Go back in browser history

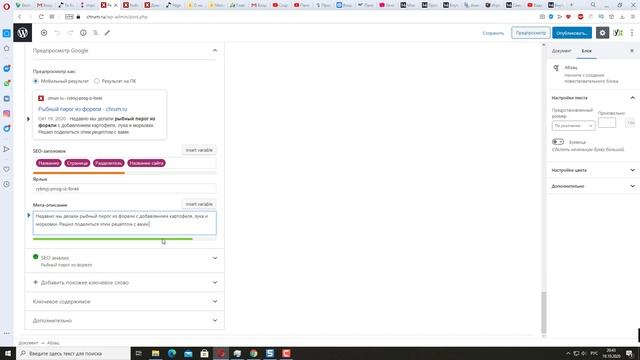coord(19,17)
